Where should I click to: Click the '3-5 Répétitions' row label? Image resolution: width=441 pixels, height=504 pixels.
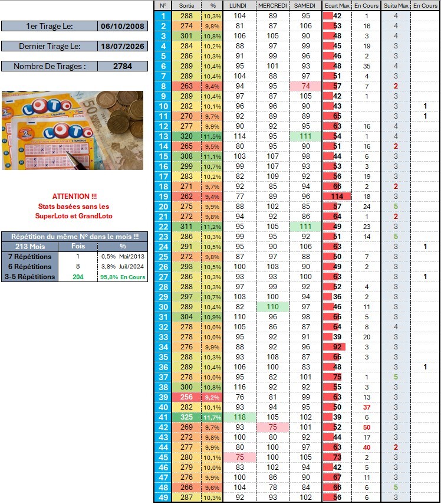30,277
